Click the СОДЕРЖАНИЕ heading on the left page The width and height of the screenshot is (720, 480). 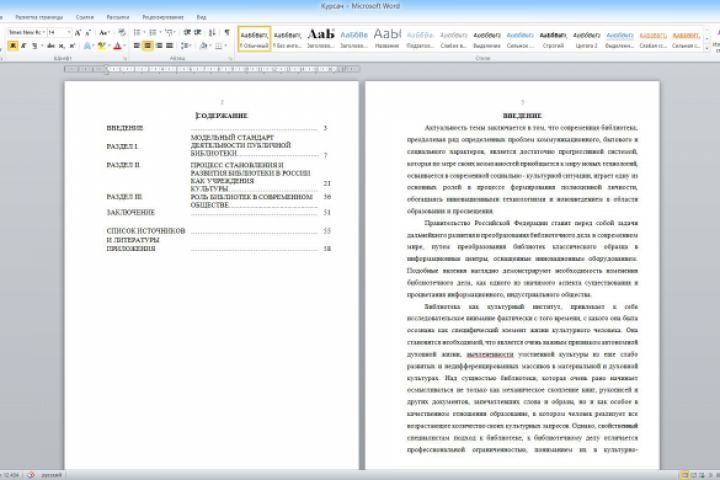221,116
